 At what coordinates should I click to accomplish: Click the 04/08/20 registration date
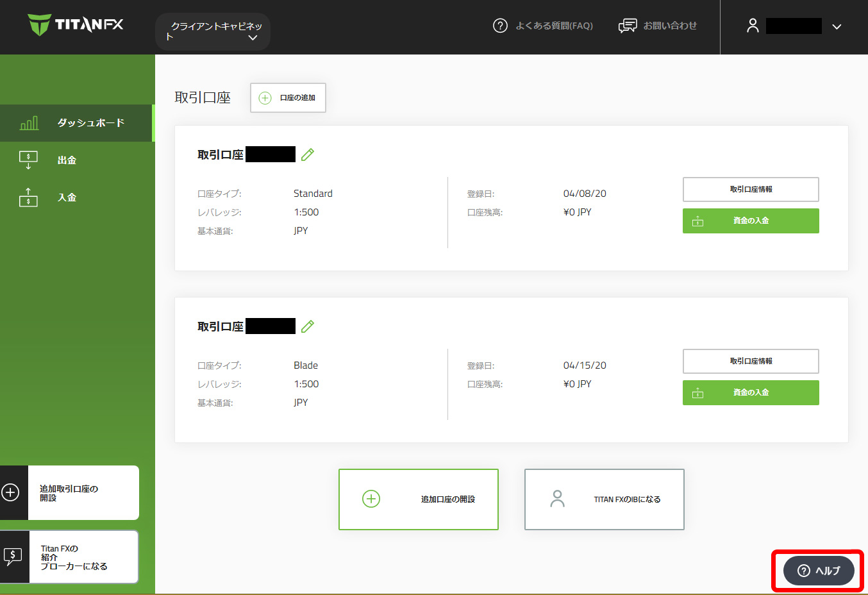[x=585, y=194]
